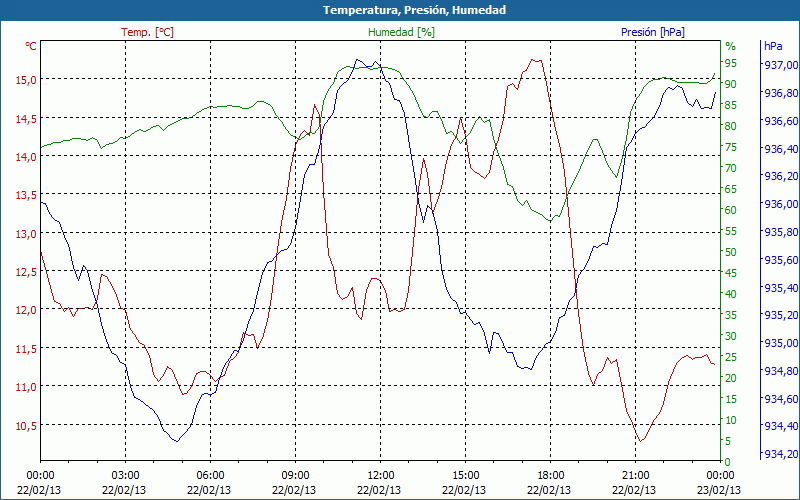800x500 pixels.
Task: Click the 10,5 temperature axis value
Action: (x=27, y=426)
